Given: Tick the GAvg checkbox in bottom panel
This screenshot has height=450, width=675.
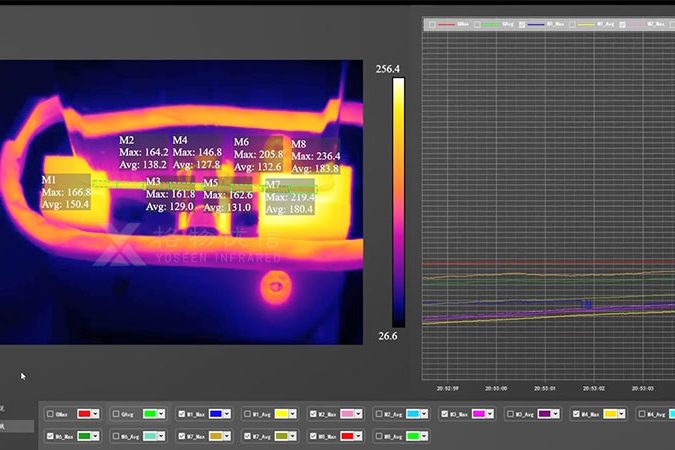Looking at the screenshot, I should coord(117,414).
